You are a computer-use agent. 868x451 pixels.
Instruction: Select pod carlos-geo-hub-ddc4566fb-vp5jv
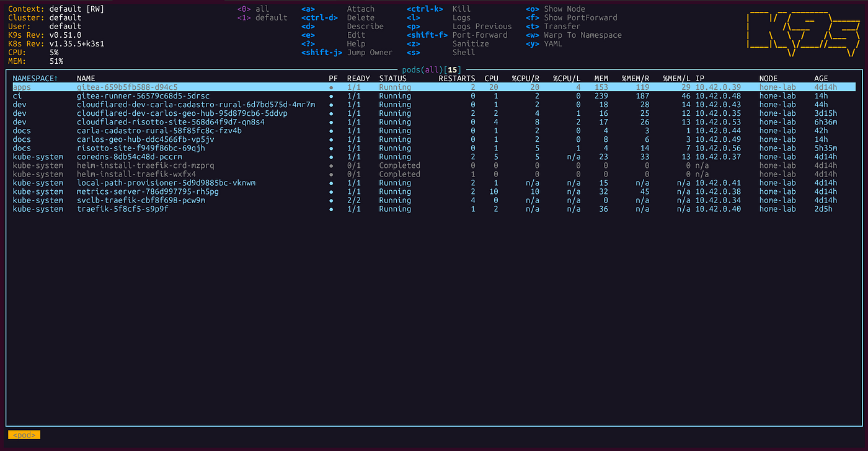pyautogui.click(x=434, y=139)
